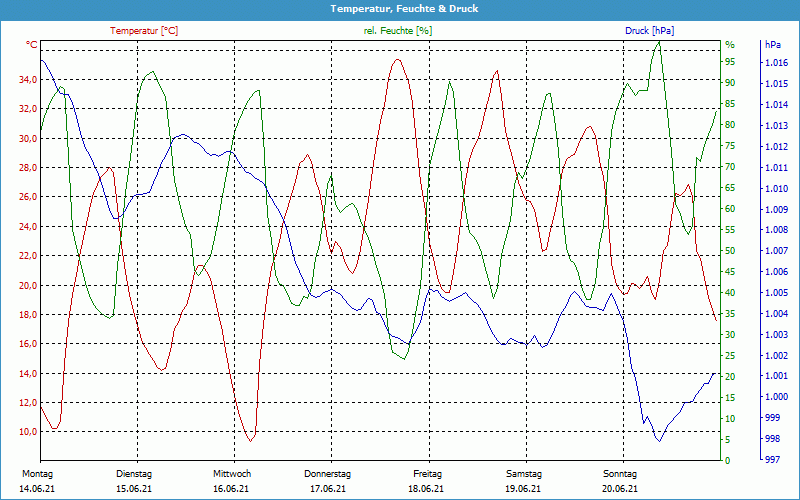
Task: Click humidity axis value '65'
Action: [x=730, y=188]
